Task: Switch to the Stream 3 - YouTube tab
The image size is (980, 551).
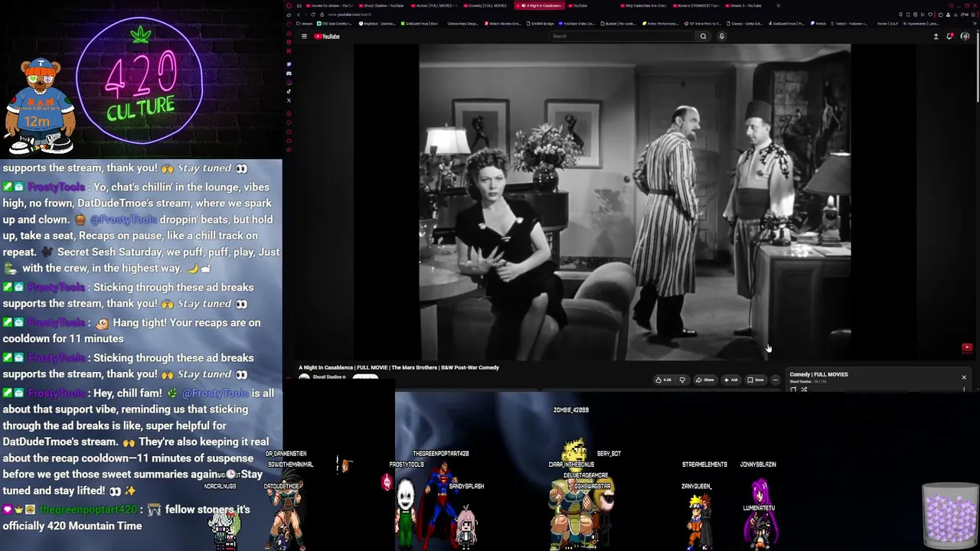Action: [x=743, y=5]
